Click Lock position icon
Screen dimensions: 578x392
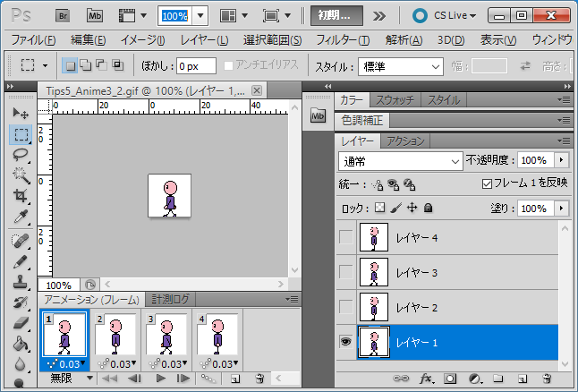point(412,208)
